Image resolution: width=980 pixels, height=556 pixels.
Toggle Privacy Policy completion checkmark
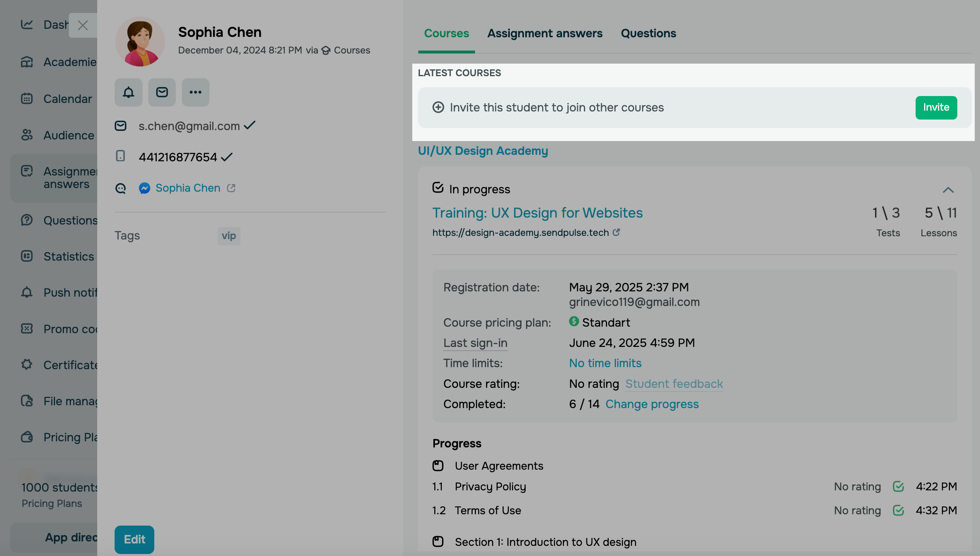898,486
